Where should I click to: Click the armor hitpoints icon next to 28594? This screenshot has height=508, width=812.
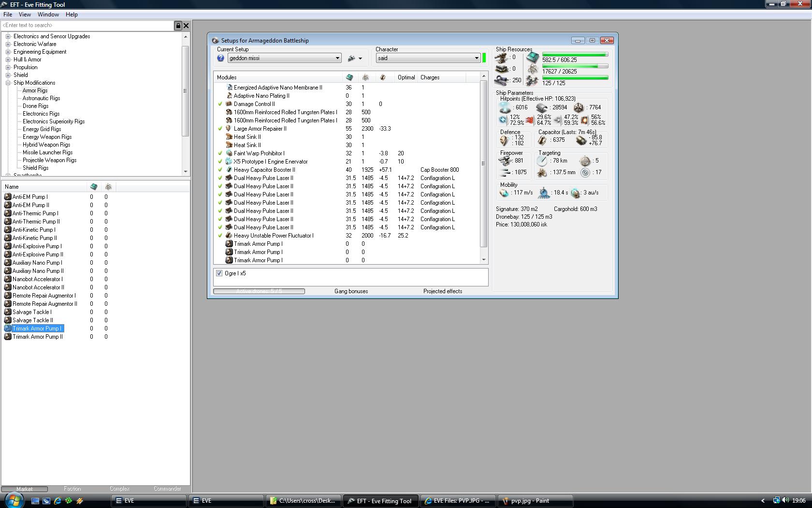click(542, 107)
